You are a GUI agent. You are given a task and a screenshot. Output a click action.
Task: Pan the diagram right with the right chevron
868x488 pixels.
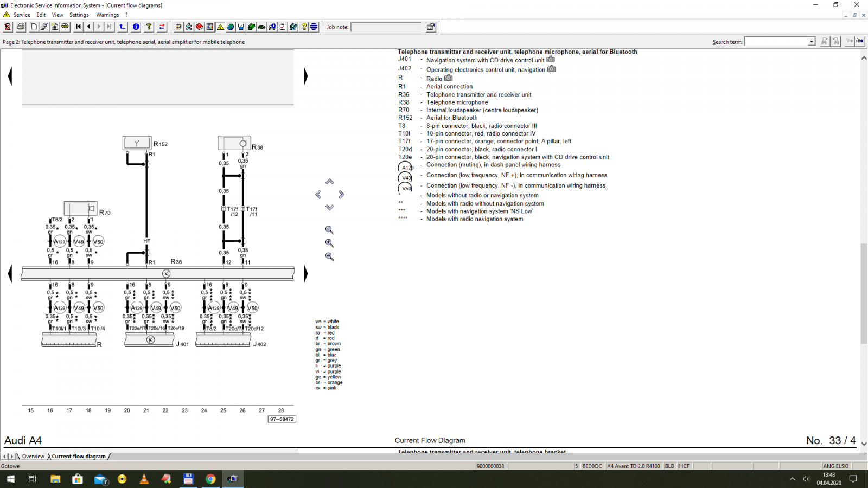point(341,194)
